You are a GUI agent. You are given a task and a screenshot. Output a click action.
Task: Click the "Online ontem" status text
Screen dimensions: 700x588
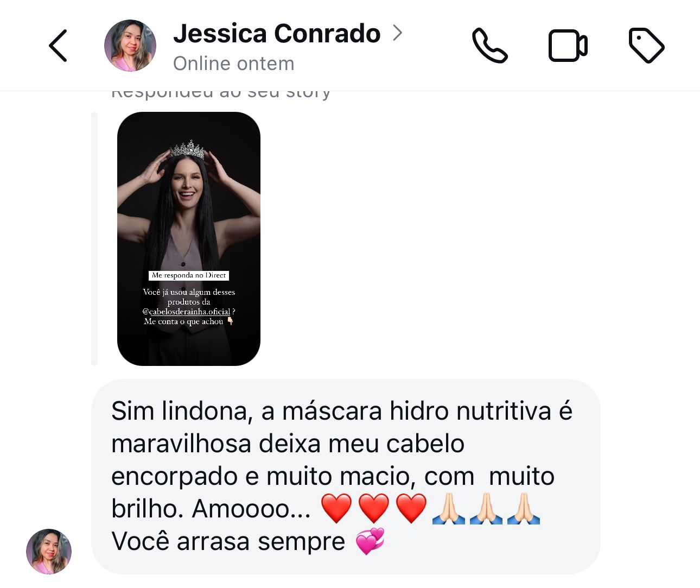point(233,64)
